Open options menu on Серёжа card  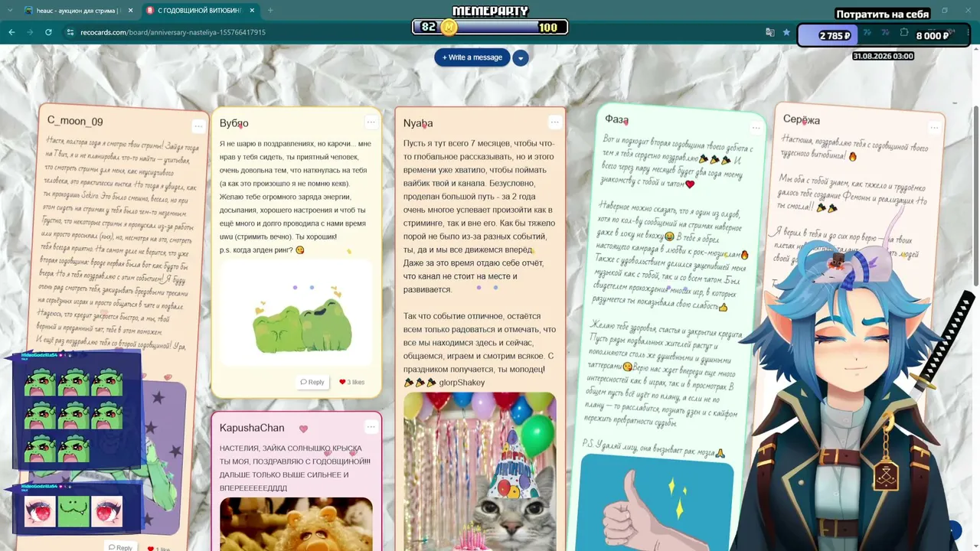[x=934, y=127]
